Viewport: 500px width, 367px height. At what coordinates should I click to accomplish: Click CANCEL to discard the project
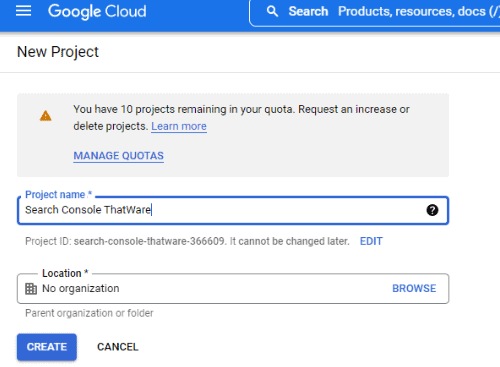click(x=118, y=347)
